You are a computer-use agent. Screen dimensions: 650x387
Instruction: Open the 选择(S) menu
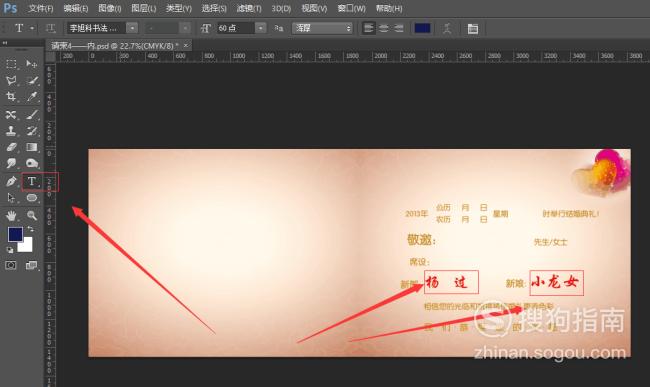(214, 8)
